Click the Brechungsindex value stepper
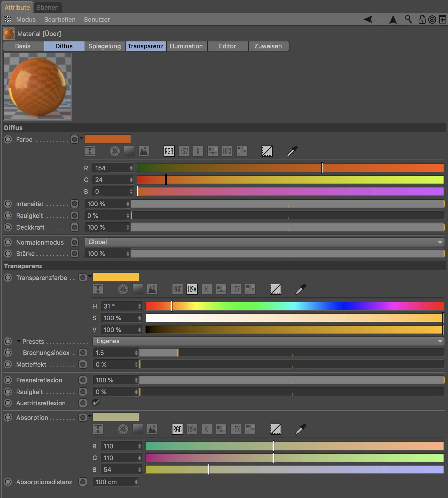Screen dimensions: 448x498 [136, 353]
